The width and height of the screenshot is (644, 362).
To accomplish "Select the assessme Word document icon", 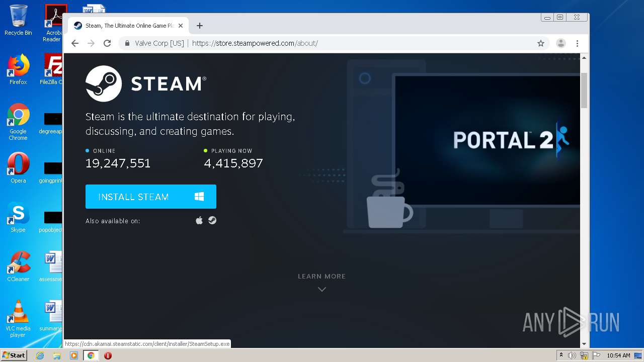I will 51,266.
